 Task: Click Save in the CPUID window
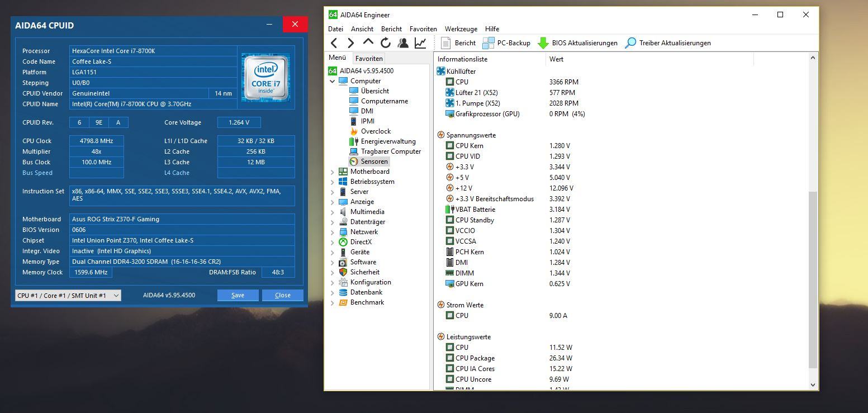pyautogui.click(x=238, y=295)
